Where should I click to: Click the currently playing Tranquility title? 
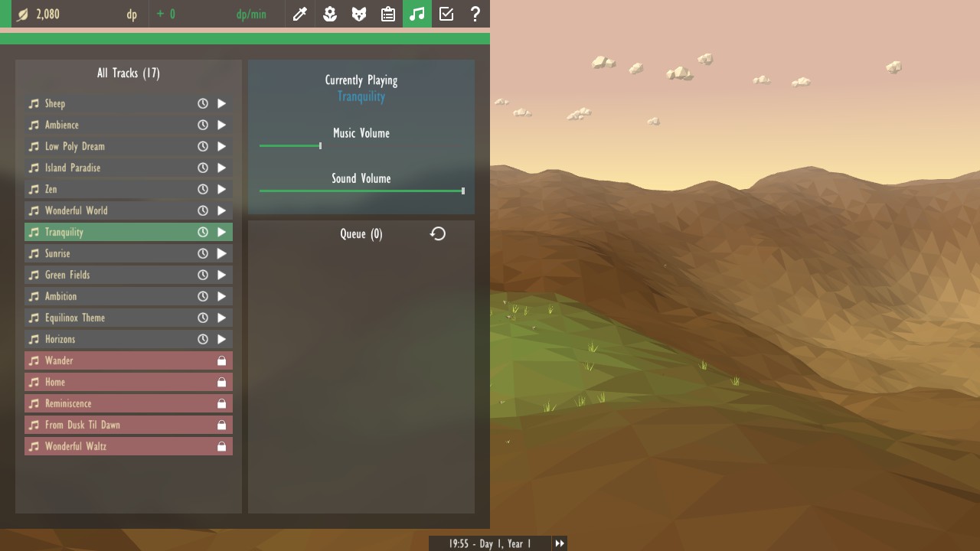pyautogui.click(x=361, y=96)
